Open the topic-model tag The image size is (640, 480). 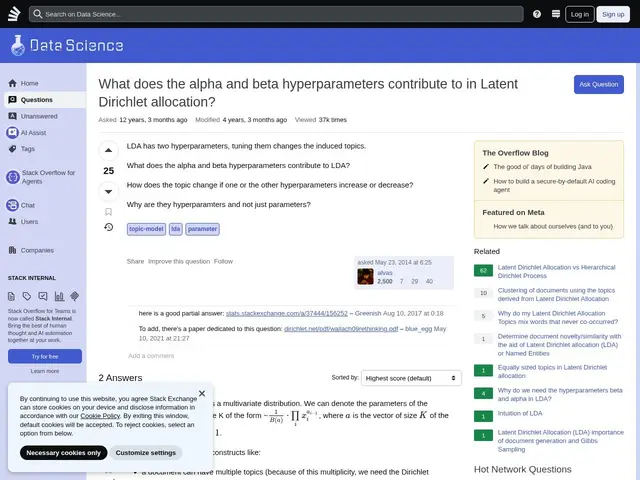click(x=146, y=229)
